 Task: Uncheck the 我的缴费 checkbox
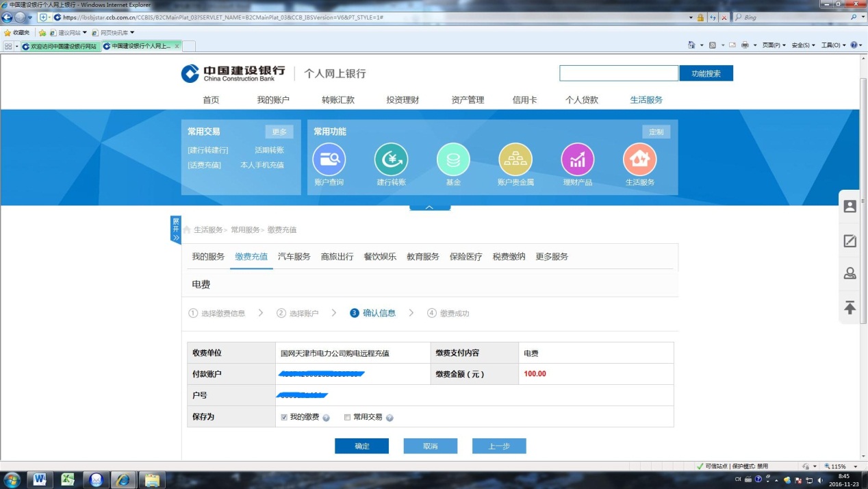click(x=284, y=417)
